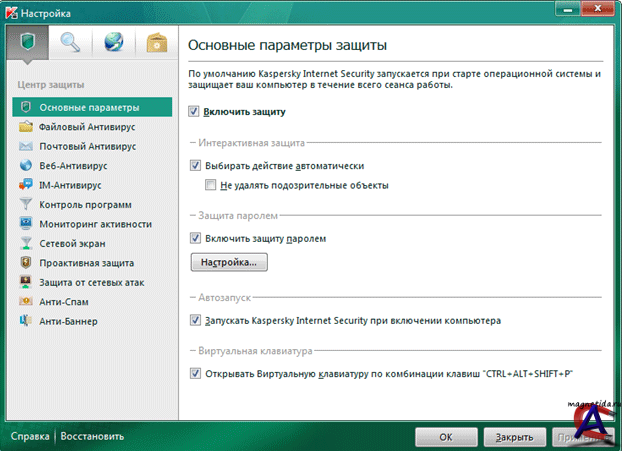Click the Настройка... button

[228, 263]
